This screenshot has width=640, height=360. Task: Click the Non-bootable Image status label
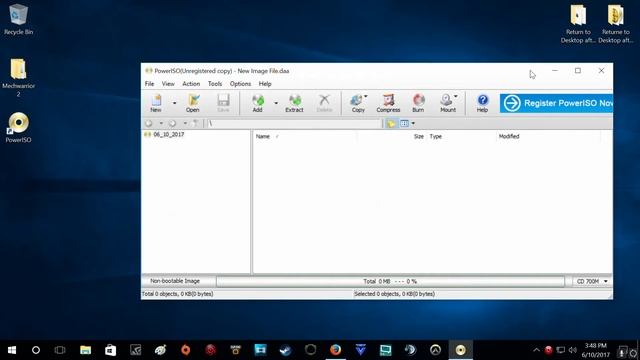coord(175,281)
